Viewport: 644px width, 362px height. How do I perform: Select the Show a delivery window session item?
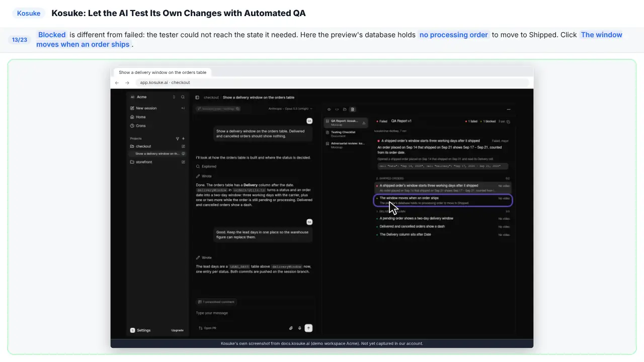tap(157, 154)
